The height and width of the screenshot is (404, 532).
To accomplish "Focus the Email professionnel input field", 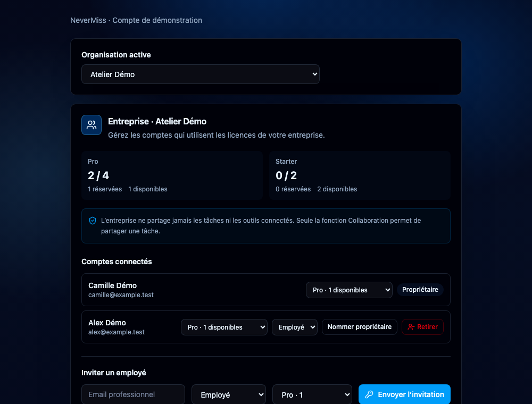I will tap(133, 394).
